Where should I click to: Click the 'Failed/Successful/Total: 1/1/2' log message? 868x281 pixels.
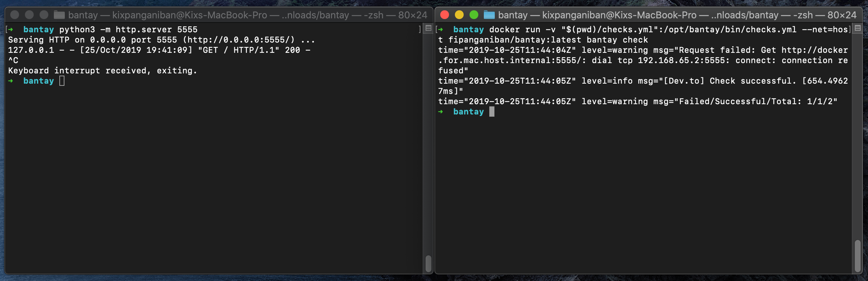(x=755, y=101)
